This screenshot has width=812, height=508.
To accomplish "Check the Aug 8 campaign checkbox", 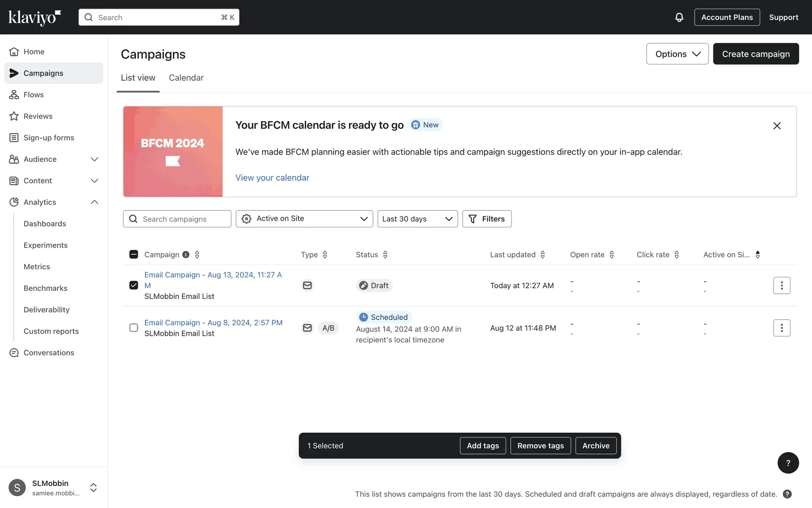I will coord(134,328).
